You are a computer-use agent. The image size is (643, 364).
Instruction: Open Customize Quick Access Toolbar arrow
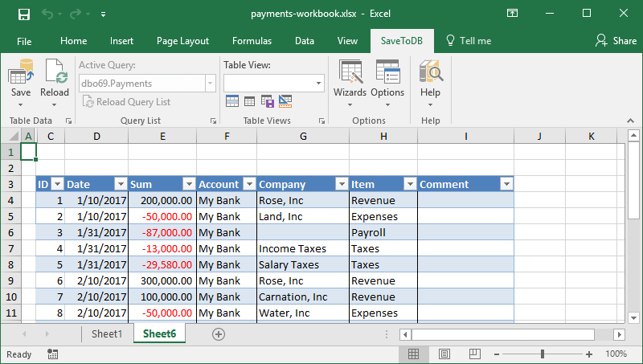[x=104, y=14]
